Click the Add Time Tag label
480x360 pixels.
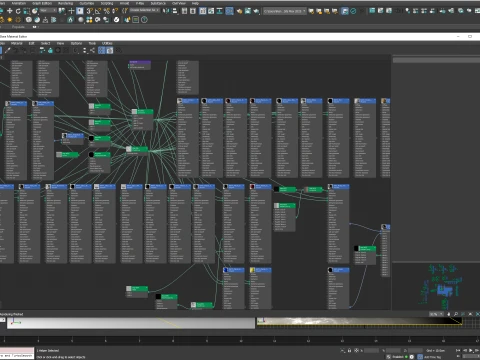coord(433,357)
